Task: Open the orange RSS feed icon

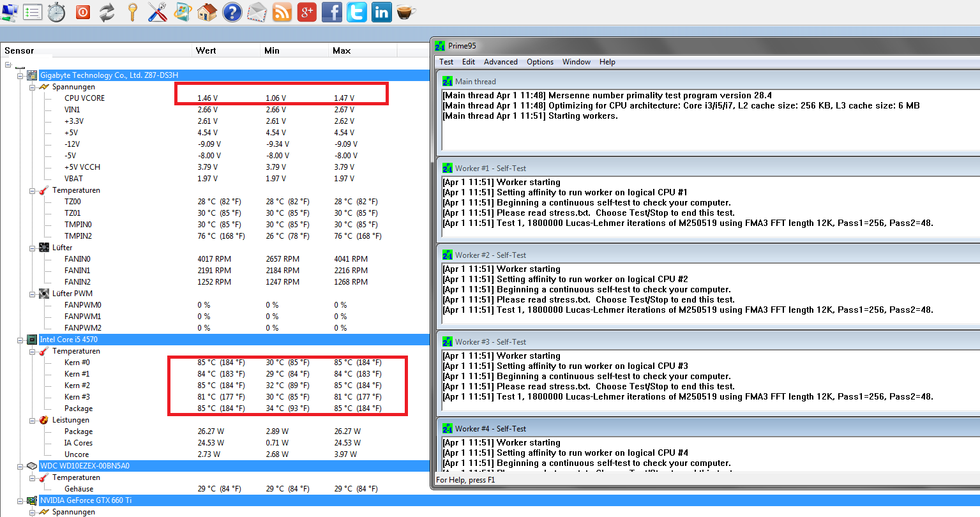Action: tap(282, 12)
